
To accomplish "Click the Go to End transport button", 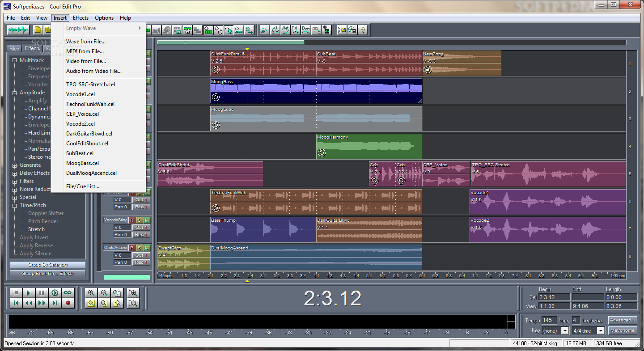I will click(x=55, y=303).
